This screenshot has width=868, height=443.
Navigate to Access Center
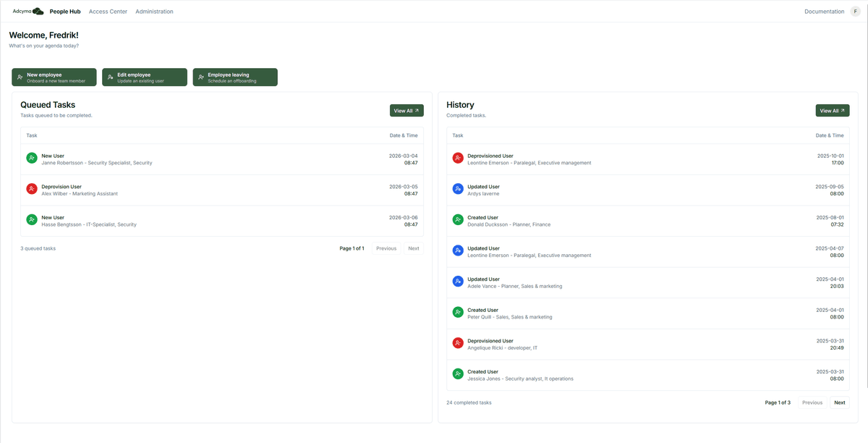108,11
